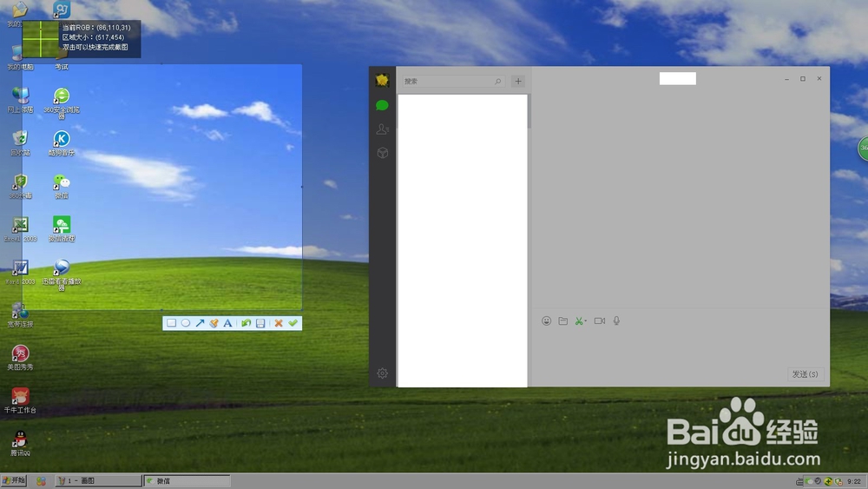The image size is (868, 489).
Task: Click the WeChat screenshot scissors icon
Action: click(578, 320)
